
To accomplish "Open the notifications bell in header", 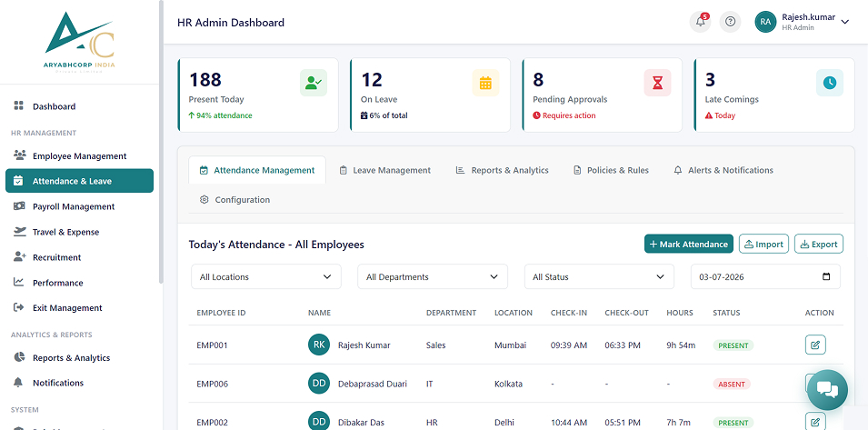I will pyautogui.click(x=700, y=22).
